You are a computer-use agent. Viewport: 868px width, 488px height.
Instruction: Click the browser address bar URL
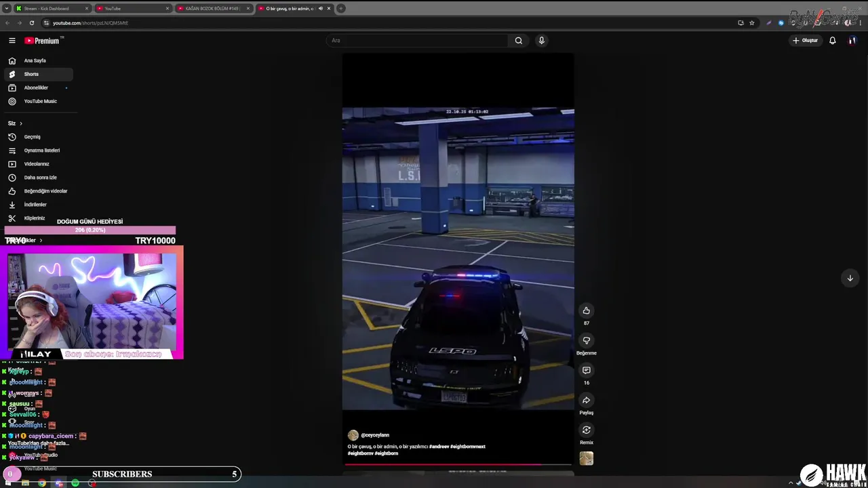click(90, 23)
